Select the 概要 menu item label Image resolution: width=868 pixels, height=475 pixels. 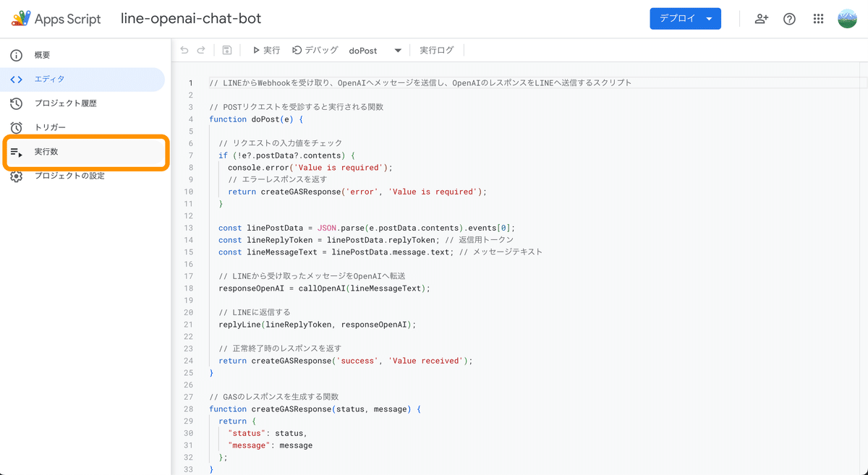click(43, 55)
